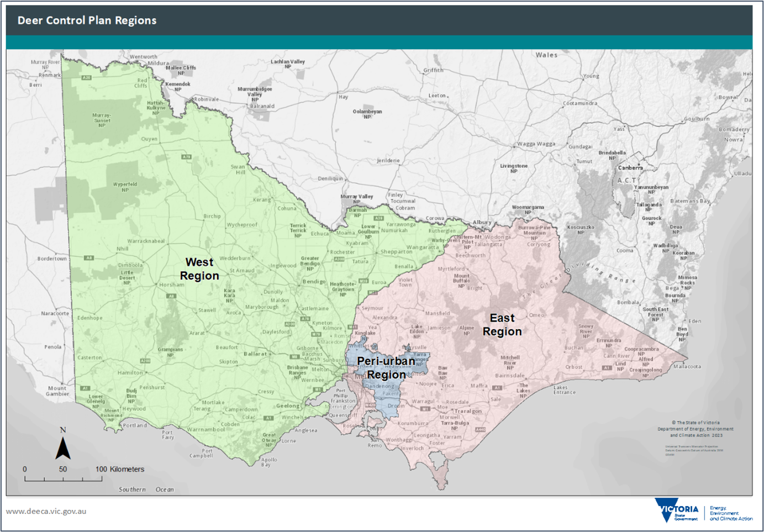The image size is (764, 532).
Task: Click the 'Jerilderie' town label
Action: [x=388, y=160]
